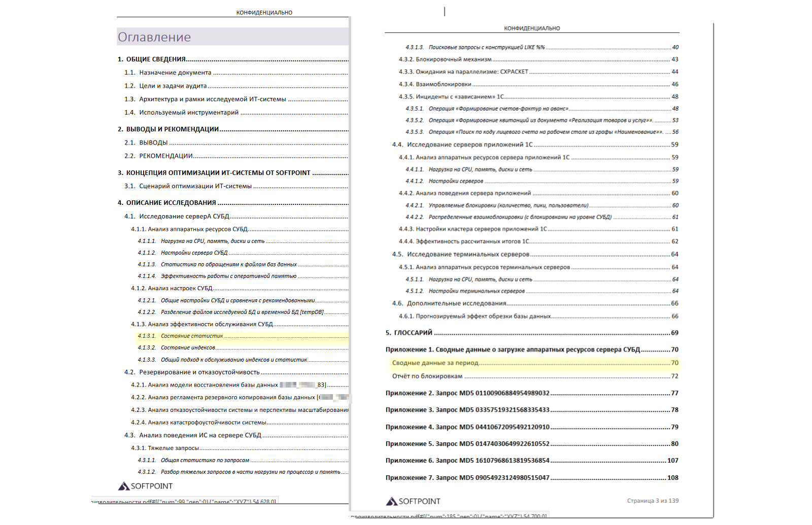Open heading '4. ОПИСАНИЕ ИССЛЕДОВАНИЯ'
Screen dimensions: 812x525
[x=233, y=203]
